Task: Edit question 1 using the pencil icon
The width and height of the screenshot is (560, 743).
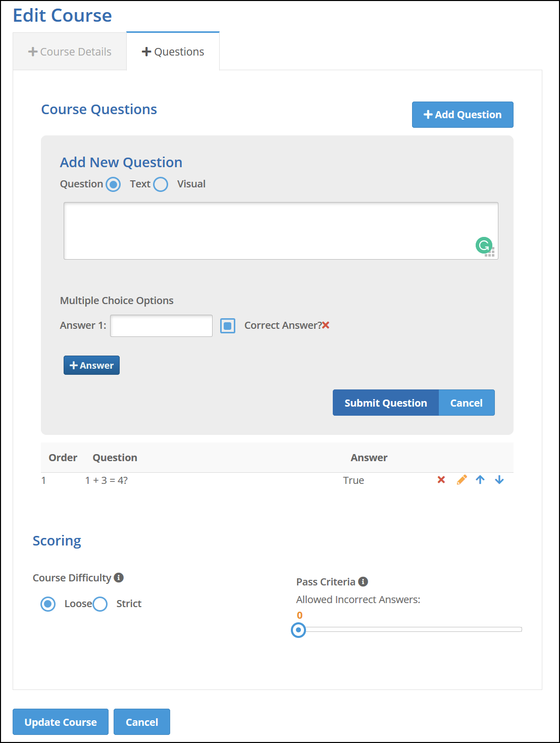Action: (x=462, y=480)
